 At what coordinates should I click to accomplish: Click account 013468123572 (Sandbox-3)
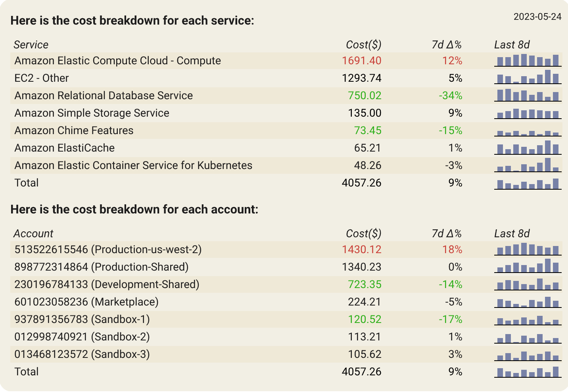click(x=82, y=354)
